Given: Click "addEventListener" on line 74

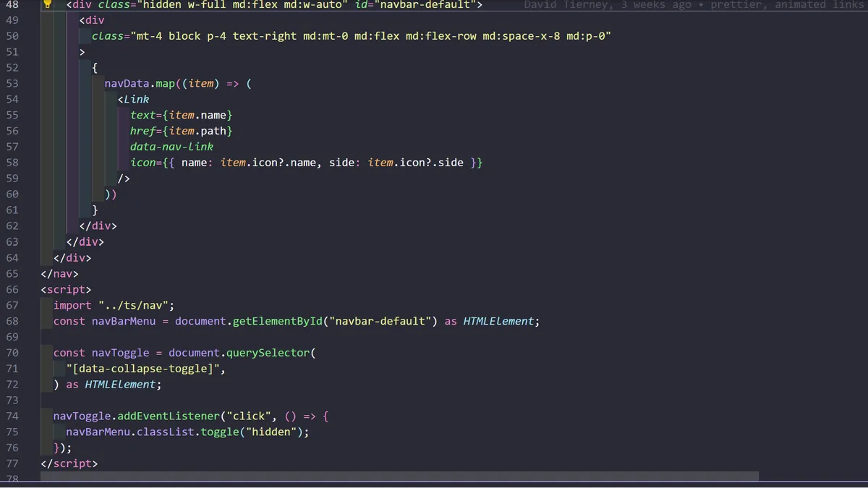Looking at the screenshot, I should [x=169, y=416].
